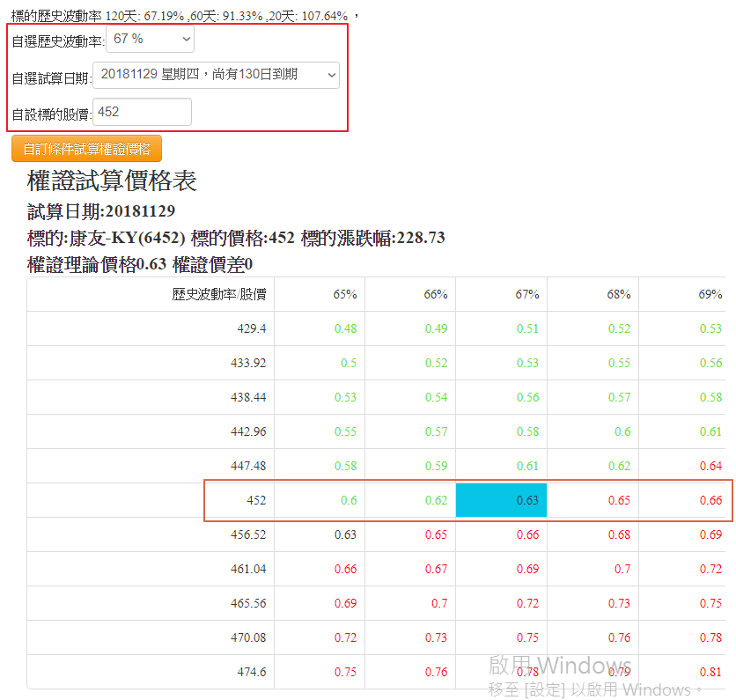
Task: Click 0.75 in the 465.56 row, 69% column
Action: click(710, 603)
